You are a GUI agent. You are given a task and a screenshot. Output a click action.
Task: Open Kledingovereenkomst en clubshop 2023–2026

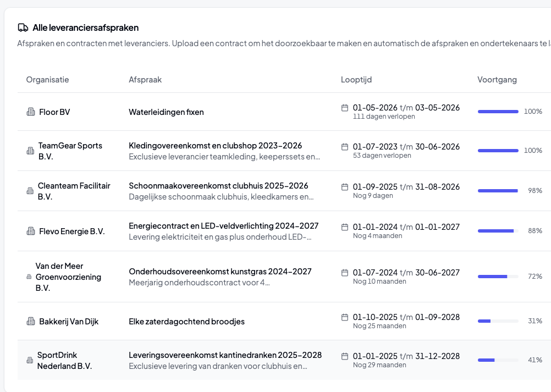tap(215, 145)
